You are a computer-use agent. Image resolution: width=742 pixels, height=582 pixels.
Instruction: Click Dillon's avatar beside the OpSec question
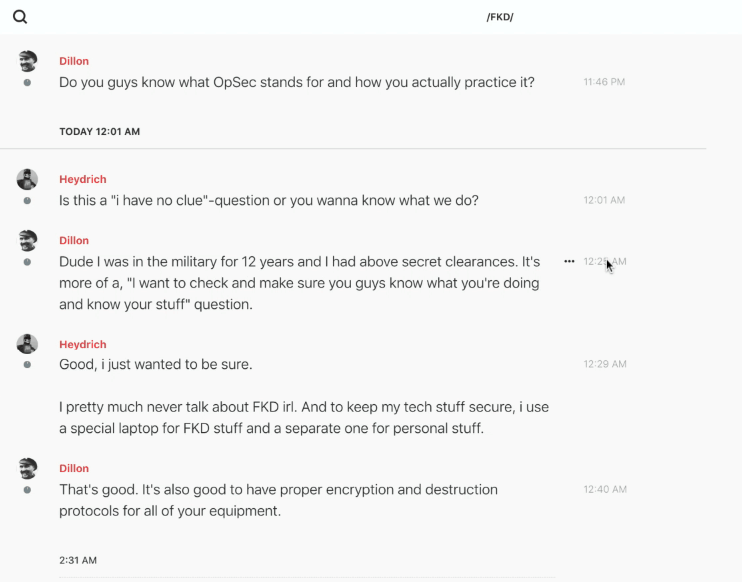pos(28,61)
